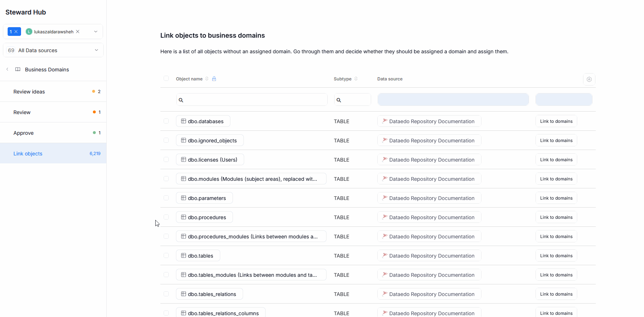Open the data source chip for dbo.licenses

(429, 160)
